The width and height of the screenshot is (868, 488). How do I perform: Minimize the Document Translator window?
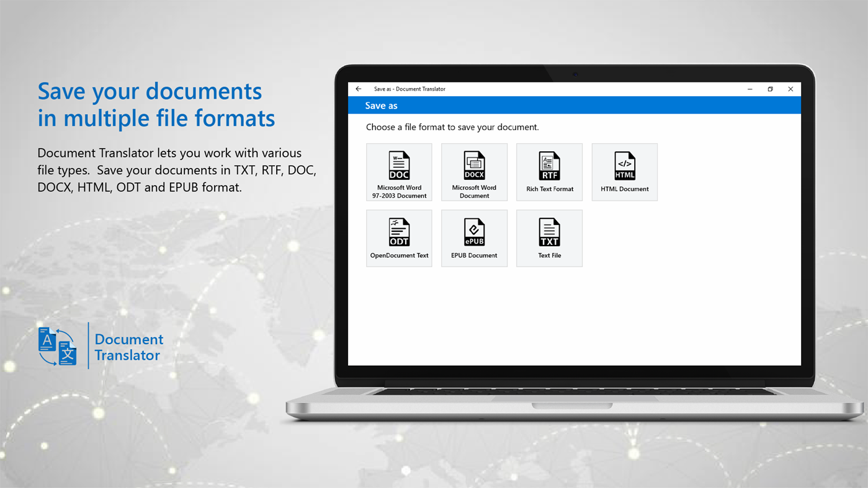(749, 88)
